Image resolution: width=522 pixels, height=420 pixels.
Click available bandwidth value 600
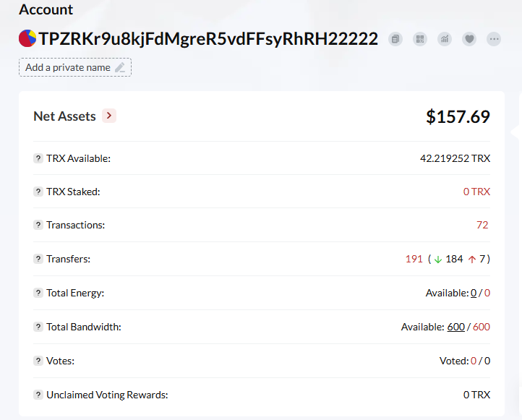[x=455, y=327]
